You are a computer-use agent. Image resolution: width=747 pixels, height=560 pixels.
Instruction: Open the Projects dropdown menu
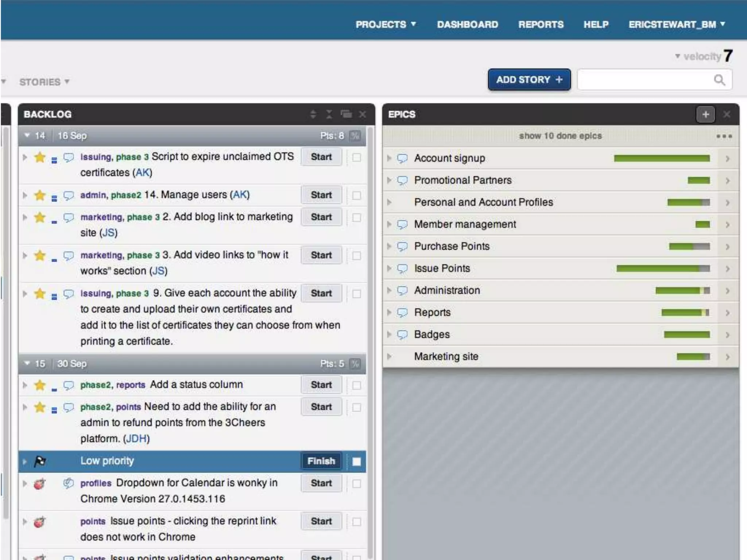tap(386, 24)
